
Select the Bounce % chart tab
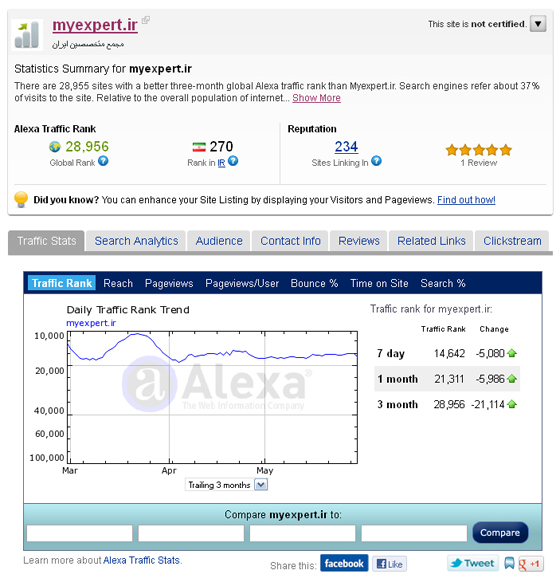(314, 283)
